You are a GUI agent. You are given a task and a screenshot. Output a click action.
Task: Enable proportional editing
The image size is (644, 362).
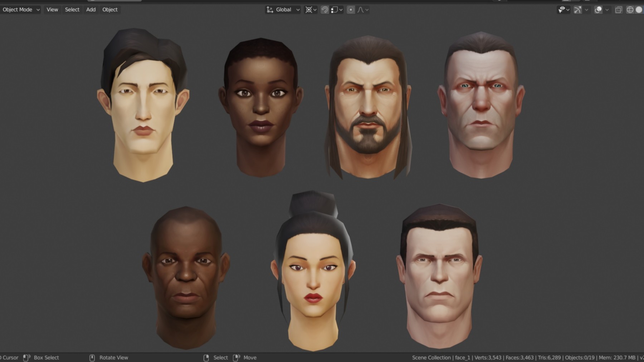351,10
